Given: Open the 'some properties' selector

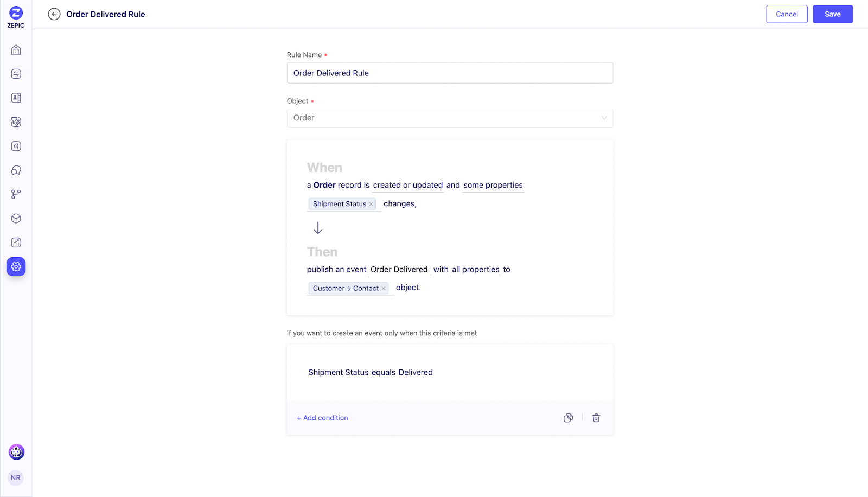Looking at the screenshot, I should pyautogui.click(x=493, y=185).
